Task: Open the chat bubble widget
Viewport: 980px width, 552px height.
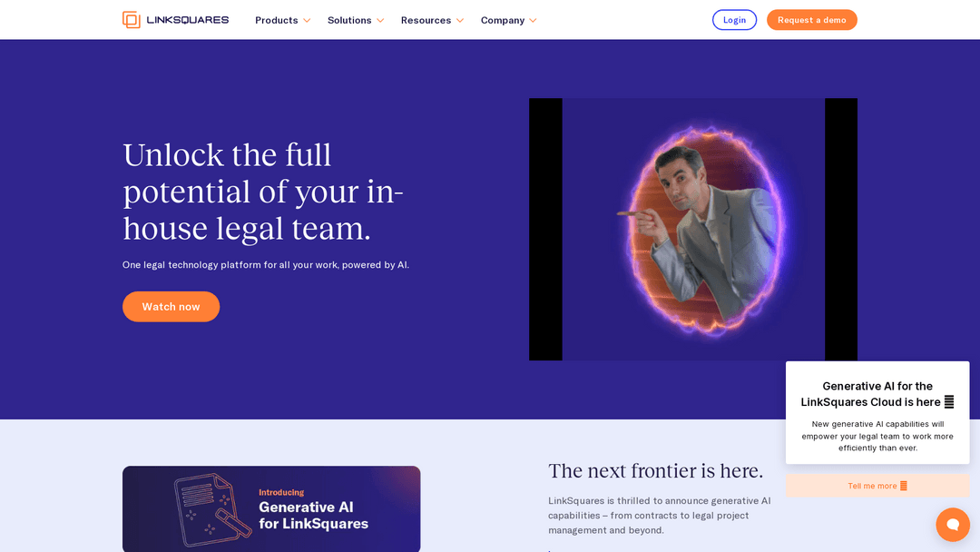Action: (953, 525)
